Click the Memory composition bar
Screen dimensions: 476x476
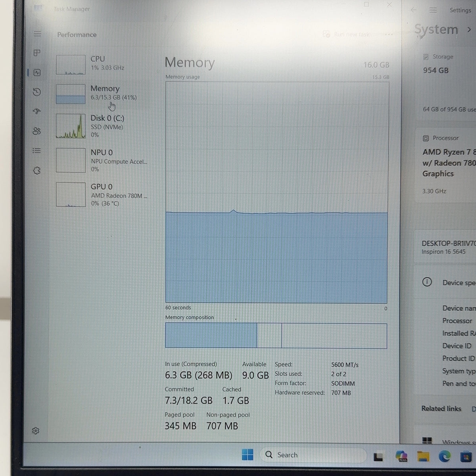276,336
